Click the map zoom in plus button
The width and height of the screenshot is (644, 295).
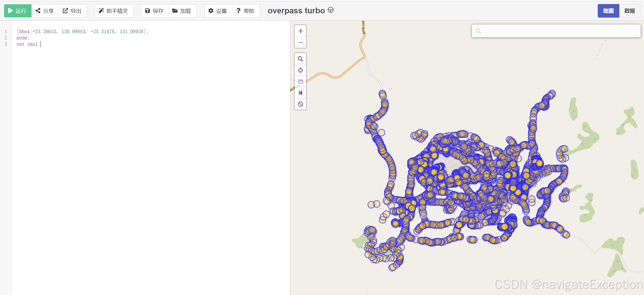[300, 31]
